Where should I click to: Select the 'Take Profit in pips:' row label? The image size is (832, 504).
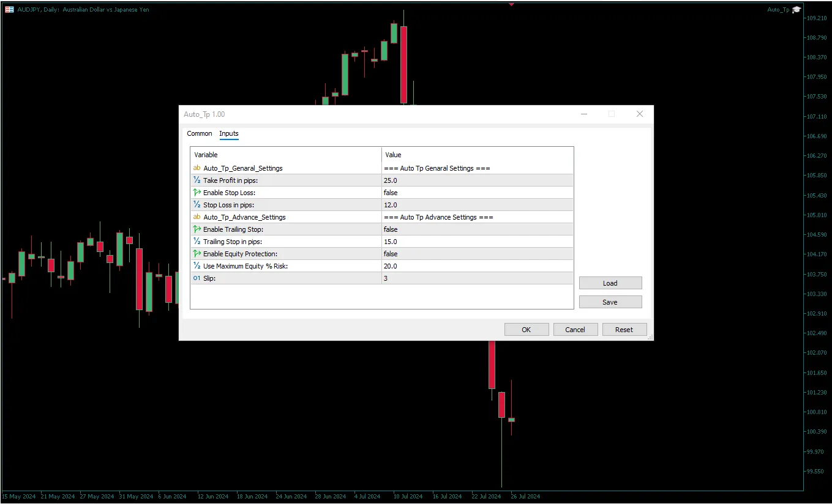pos(231,180)
